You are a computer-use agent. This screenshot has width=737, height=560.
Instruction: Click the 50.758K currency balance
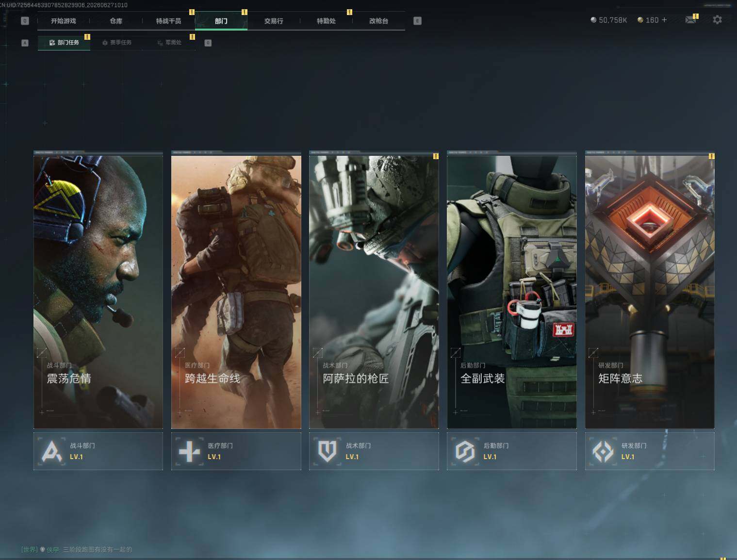click(613, 20)
